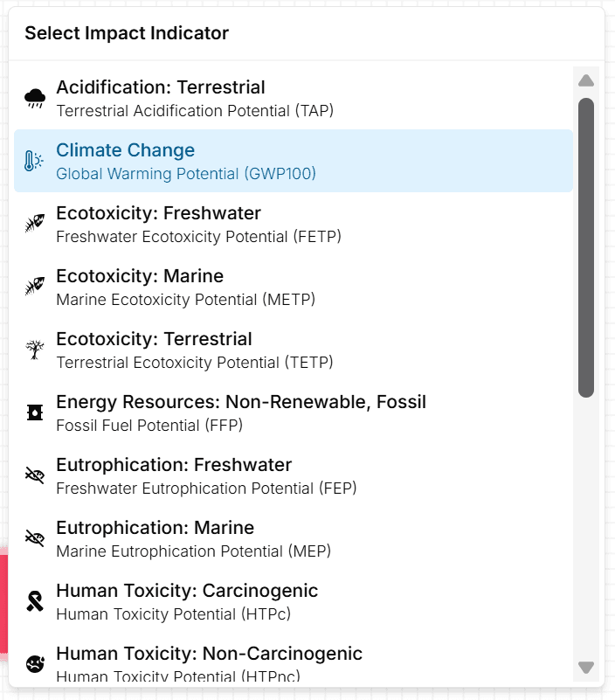Viewport: 615px width, 700px height.
Task: Click the rain cloud Acidification icon
Action: click(x=33, y=97)
